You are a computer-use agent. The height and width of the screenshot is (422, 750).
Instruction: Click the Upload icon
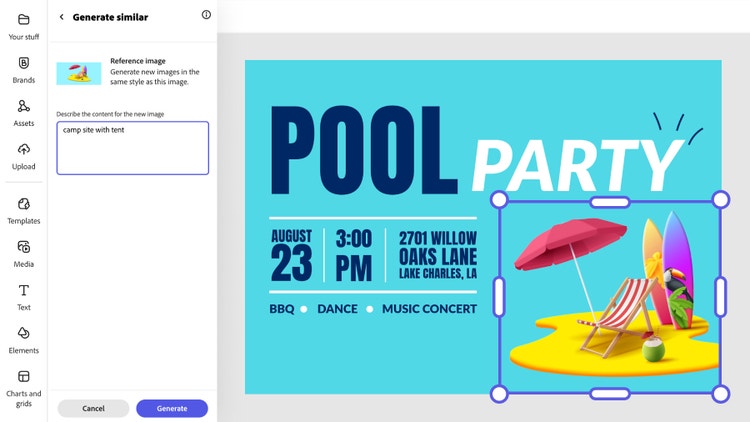click(x=23, y=149)
